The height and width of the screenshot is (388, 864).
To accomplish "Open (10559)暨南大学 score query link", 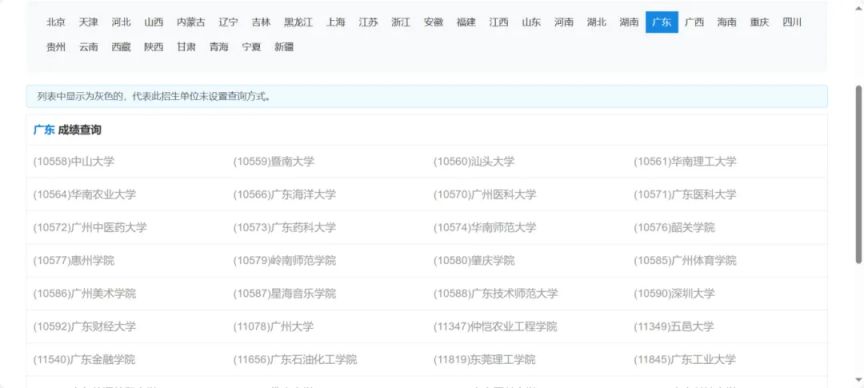I will (x=273, y=161).
